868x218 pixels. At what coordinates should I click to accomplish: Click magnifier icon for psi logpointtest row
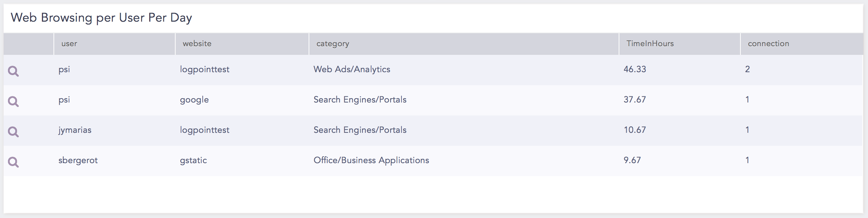point(13,71)
